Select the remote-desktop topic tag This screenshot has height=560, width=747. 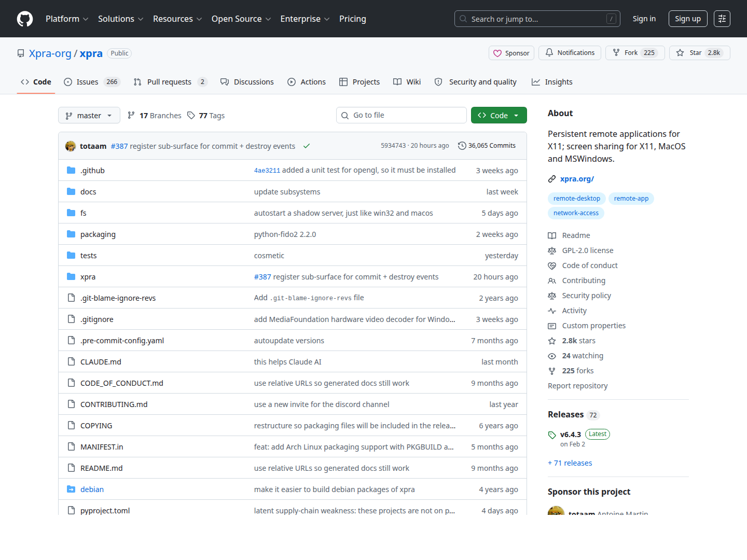click(x=577, y=199)
